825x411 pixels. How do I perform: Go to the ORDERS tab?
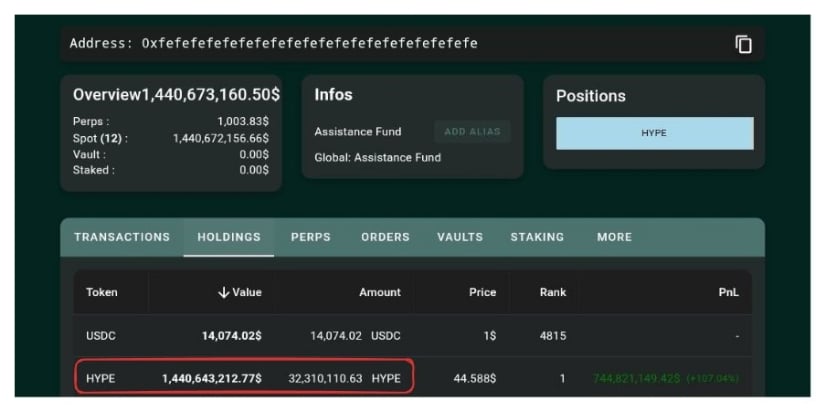(x=385, y=237)
